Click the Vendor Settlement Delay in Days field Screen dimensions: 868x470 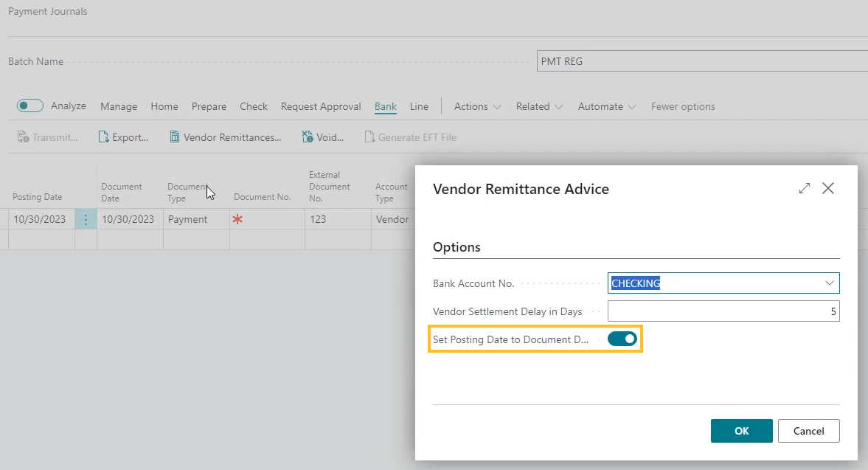pos(723,311)
